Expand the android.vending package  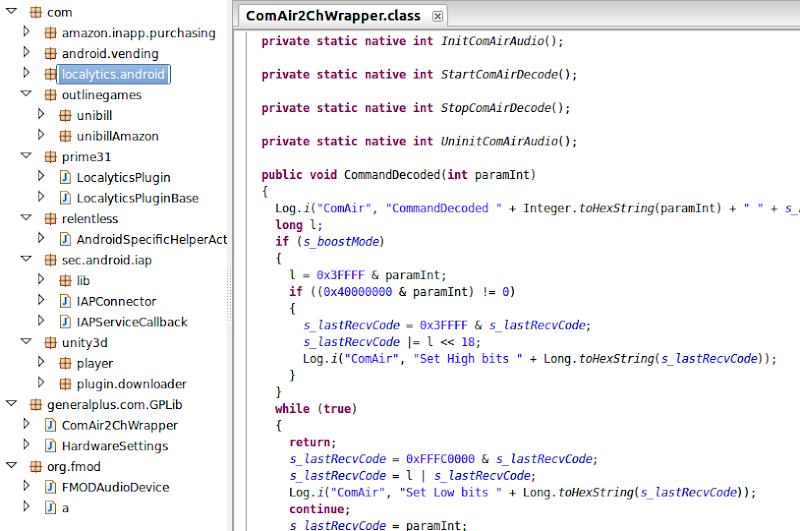point(27,52)
